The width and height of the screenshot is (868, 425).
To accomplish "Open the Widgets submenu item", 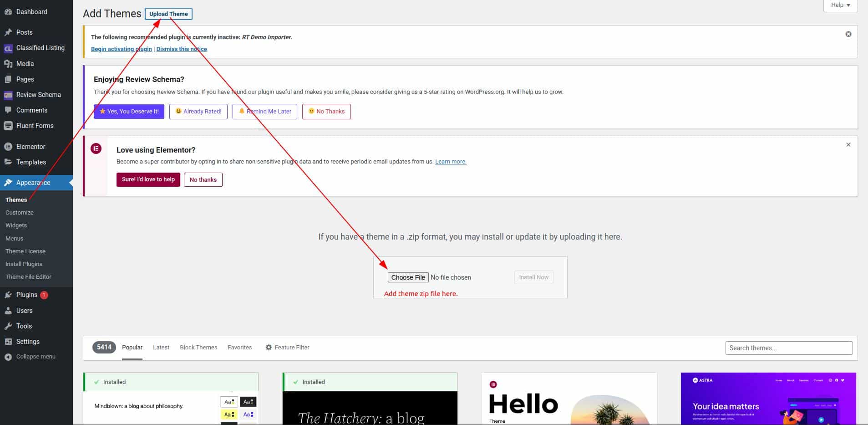I will coord(16,225).
